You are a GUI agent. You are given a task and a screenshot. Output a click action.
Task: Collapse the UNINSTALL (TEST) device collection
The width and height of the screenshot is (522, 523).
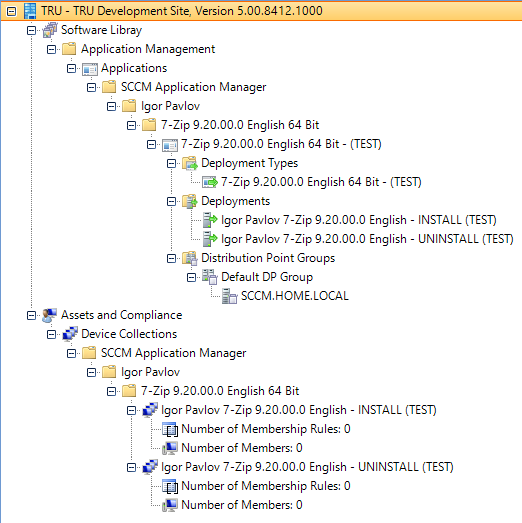tap(131, 468)
